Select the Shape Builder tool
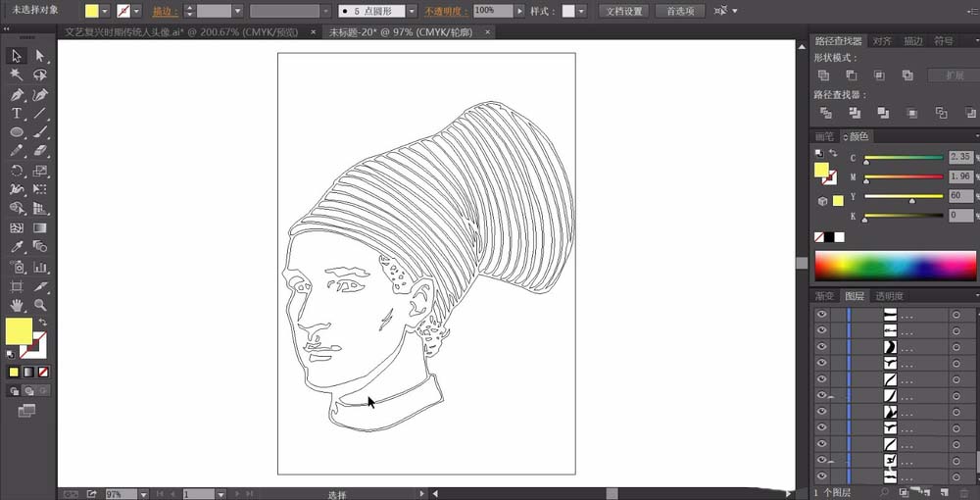The height and width of the screenshot is (500, 980). pos(17,209)
